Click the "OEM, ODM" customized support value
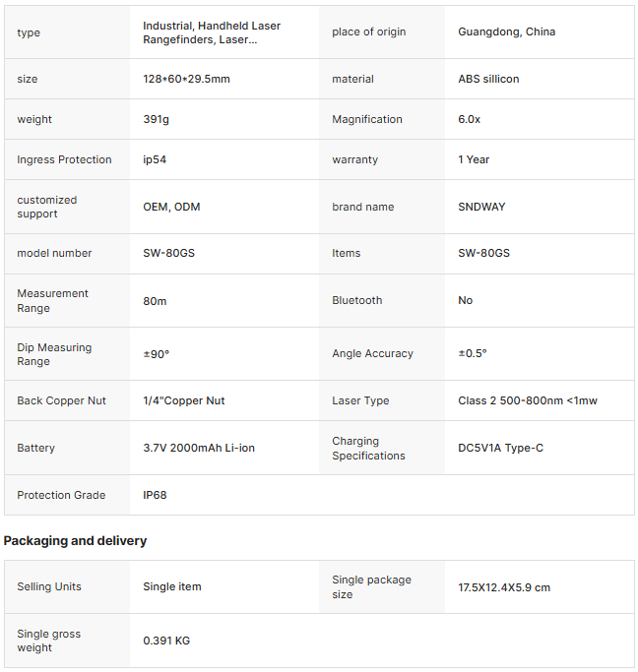This screenshot has height=672, width=638. tap(171, 207)
